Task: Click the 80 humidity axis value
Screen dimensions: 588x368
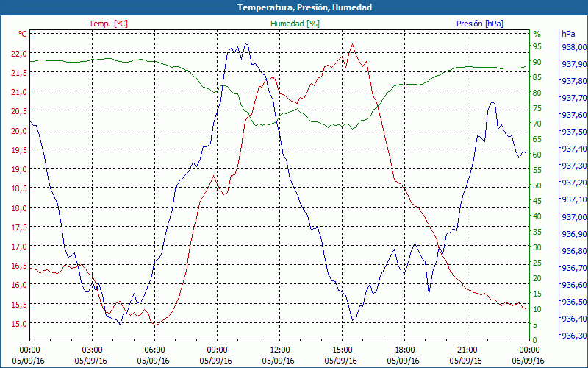Action: click(x=537, y=93)
